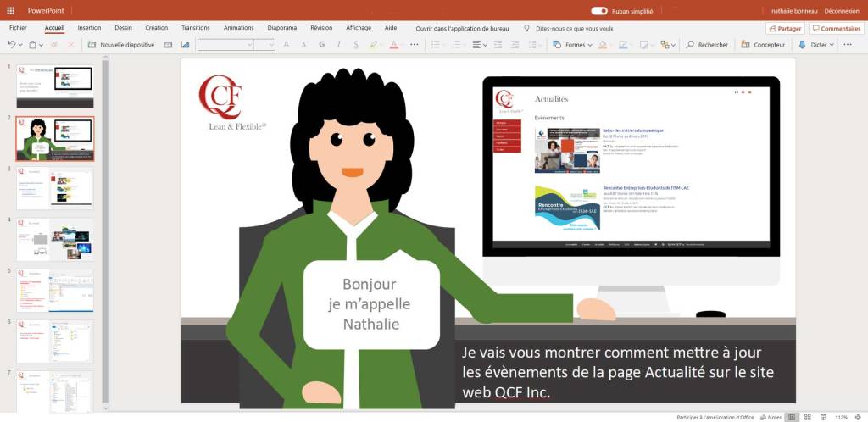
Task: Click the shape outline icon
Action: coord(623,45)
